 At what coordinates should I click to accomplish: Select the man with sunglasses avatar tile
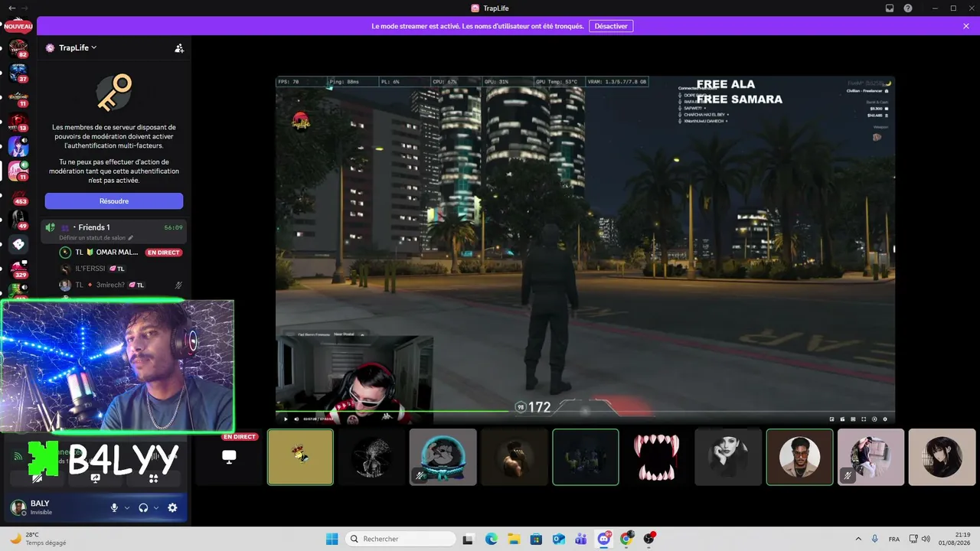(800, 457)
